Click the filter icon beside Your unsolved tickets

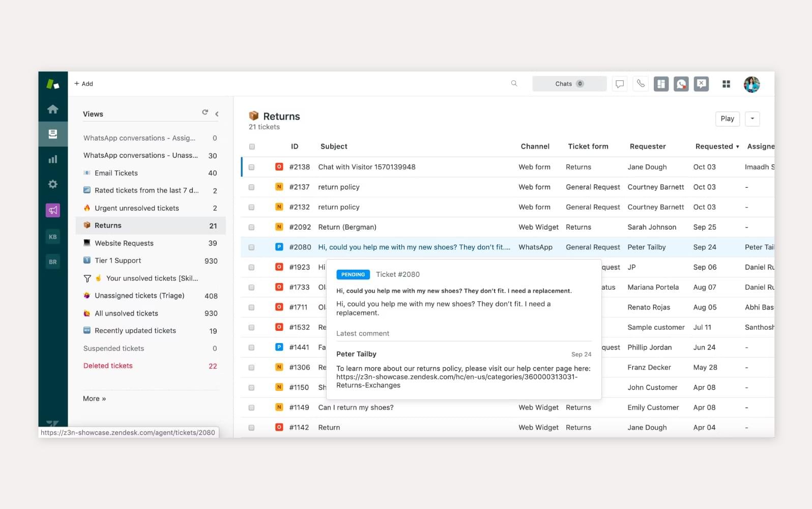[x=87, y=278]
